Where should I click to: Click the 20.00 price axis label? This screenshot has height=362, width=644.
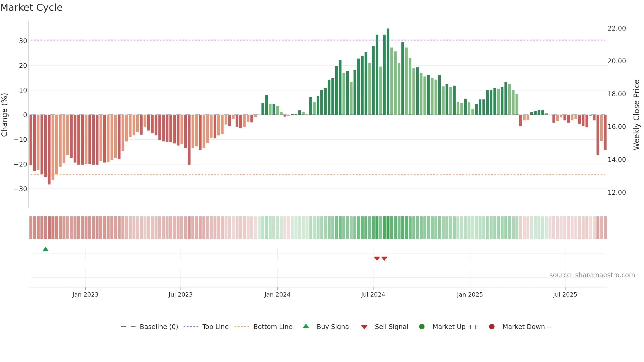coord(617,61)
